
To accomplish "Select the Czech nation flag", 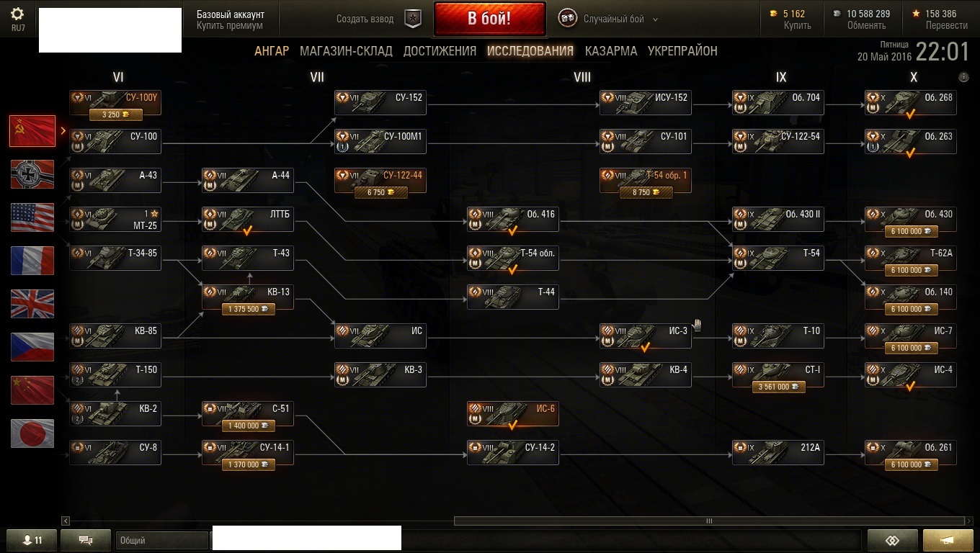I will tap(32, 347).
